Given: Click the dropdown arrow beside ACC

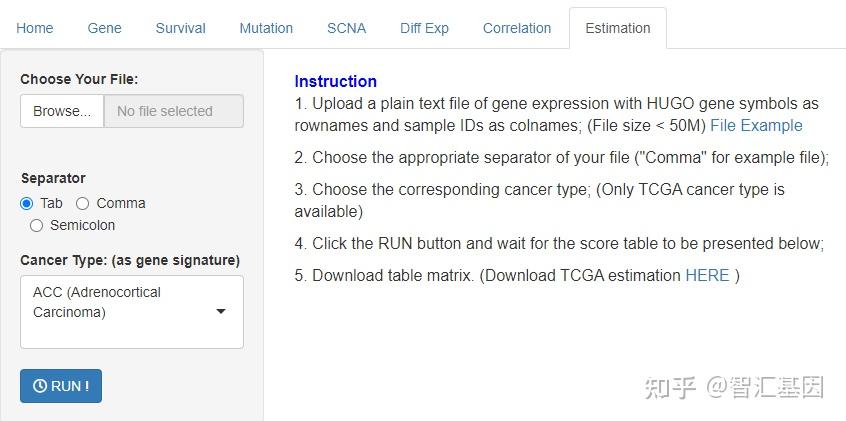Looking at the screenshot, I should 221,311.
